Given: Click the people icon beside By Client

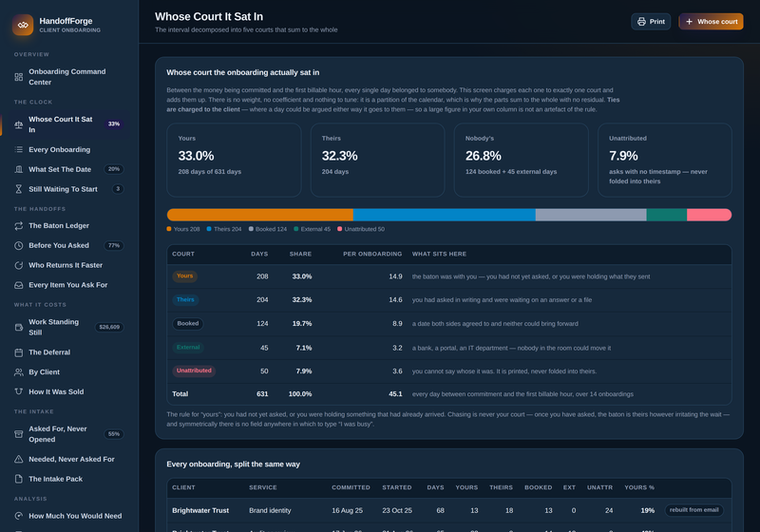Looking at the screenshot, I should point(18,372).
